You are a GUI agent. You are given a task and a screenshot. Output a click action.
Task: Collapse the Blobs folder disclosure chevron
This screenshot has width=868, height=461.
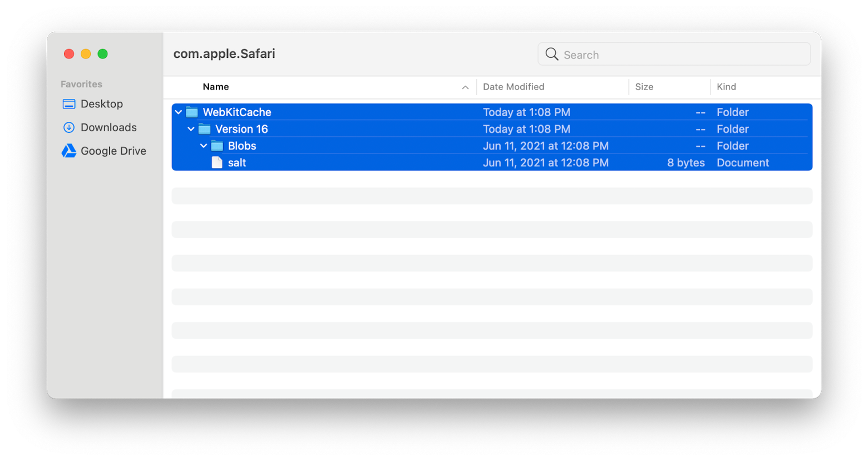204,146
